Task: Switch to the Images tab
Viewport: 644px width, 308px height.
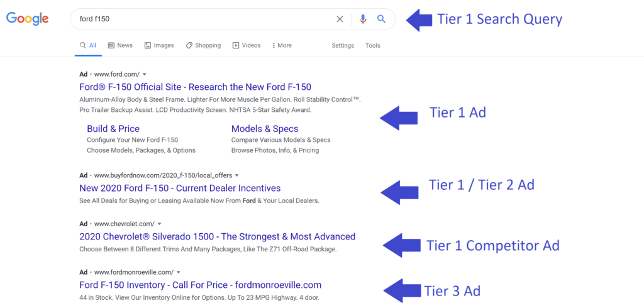Action: (x=158, y=45)
